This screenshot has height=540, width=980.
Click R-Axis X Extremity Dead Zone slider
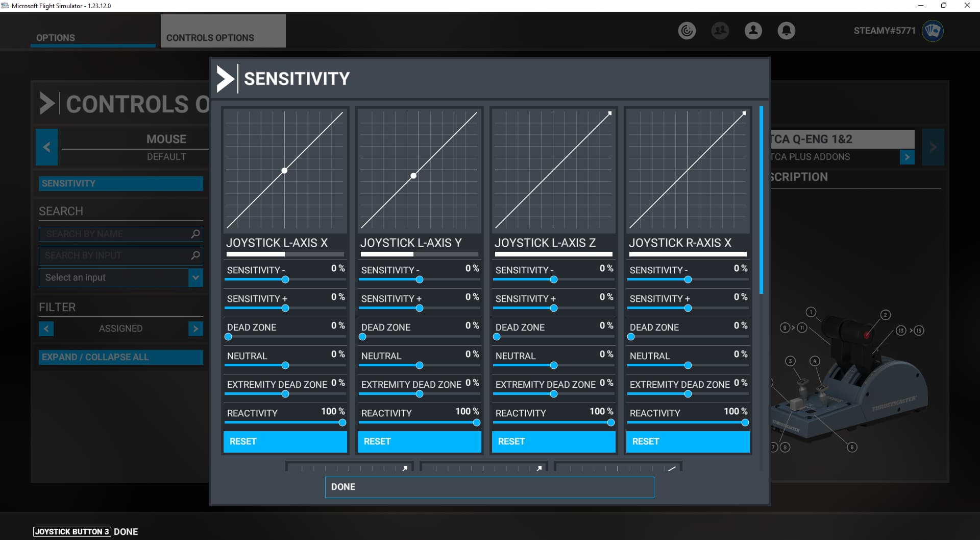point(688,394)
